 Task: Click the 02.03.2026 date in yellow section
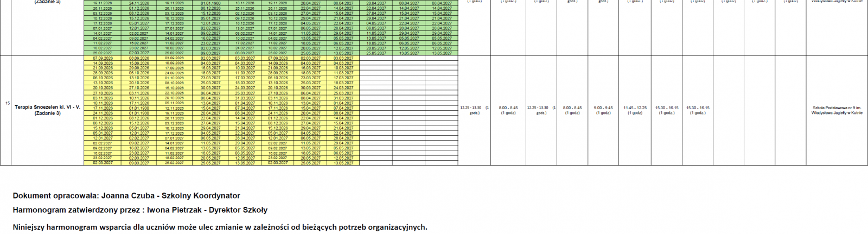(210, 58)
